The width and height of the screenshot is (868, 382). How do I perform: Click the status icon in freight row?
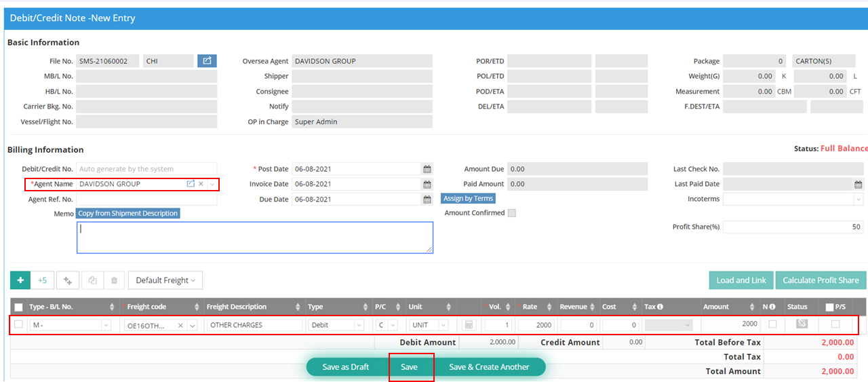pos(802,324)
